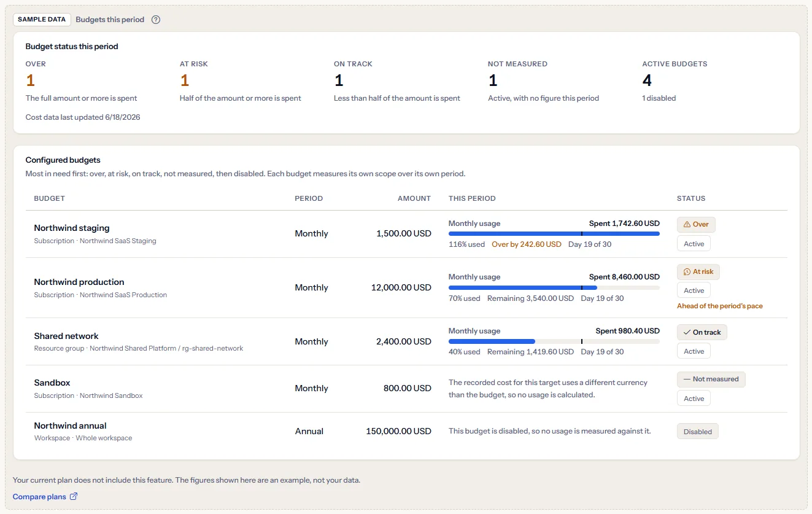Click the Northwind staging usage progress bar
The image size is (812, 514).
point(554,233)
